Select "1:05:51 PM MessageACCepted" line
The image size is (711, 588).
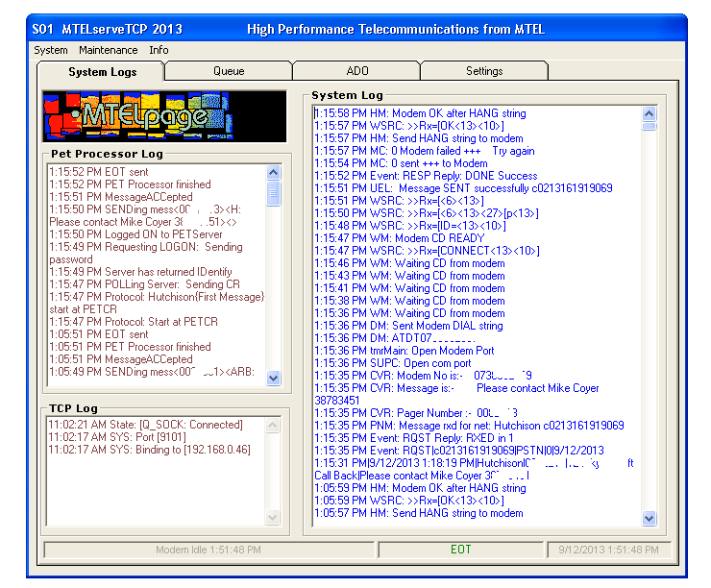click(121, 359)
